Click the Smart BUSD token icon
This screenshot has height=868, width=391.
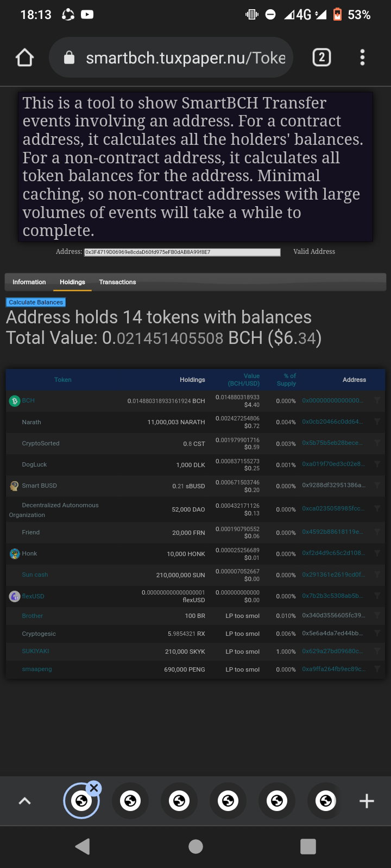pyautogui.click(x=15, y=486)
